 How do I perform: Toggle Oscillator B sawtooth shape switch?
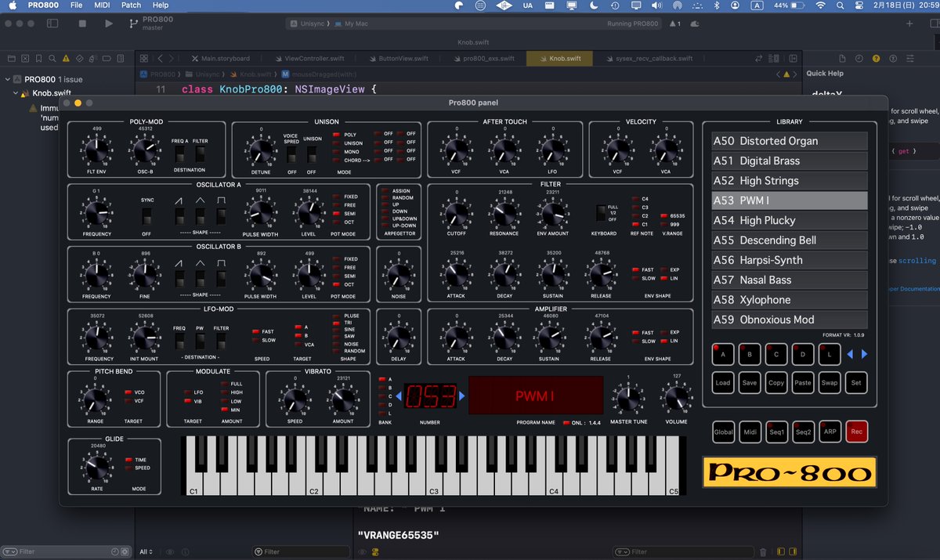click(x=179, y=279)
